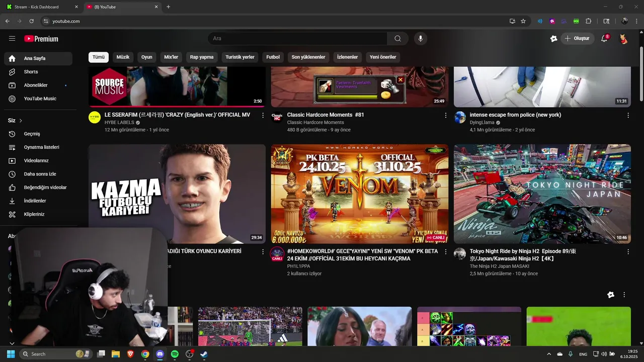
Task: Open the YouTube hamburger guide menu
Action: (12, 39)
